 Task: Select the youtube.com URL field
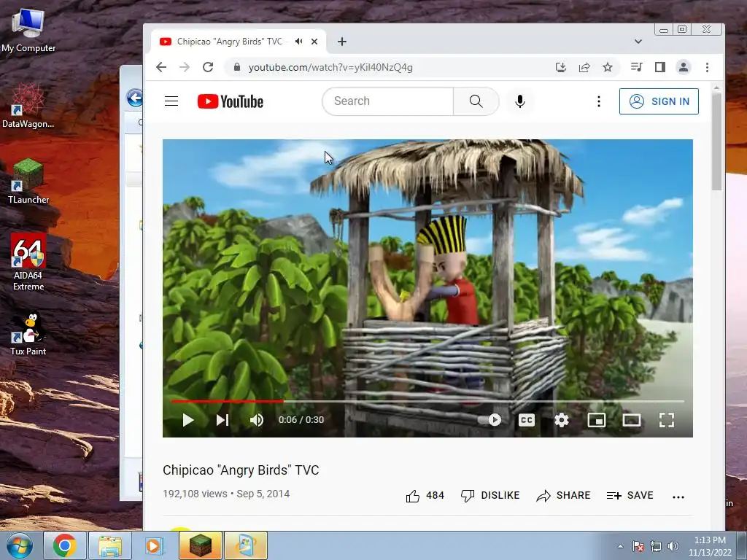pyautogui.click(x=330, y=67)
